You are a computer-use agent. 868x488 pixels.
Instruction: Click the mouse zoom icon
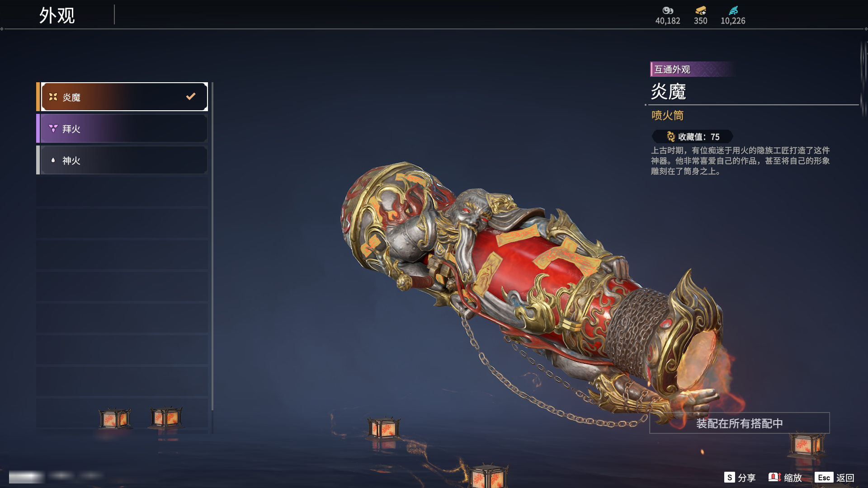click(x=774, y=477)
